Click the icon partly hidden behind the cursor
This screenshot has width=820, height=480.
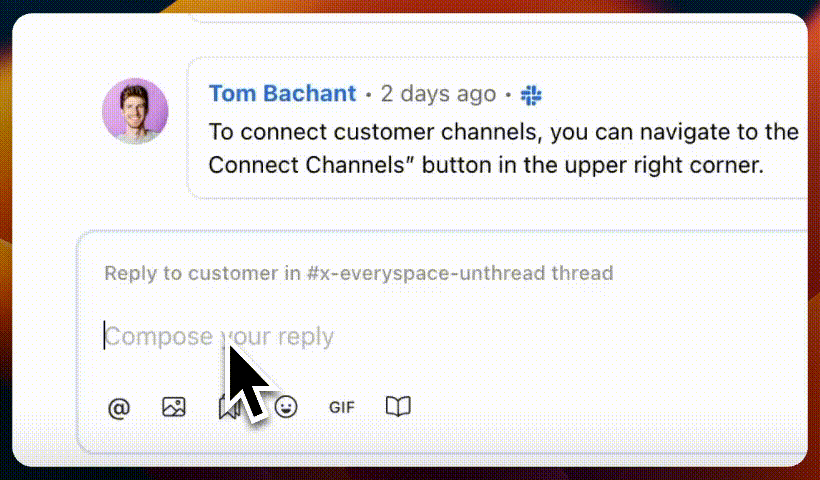click(226, 408)
